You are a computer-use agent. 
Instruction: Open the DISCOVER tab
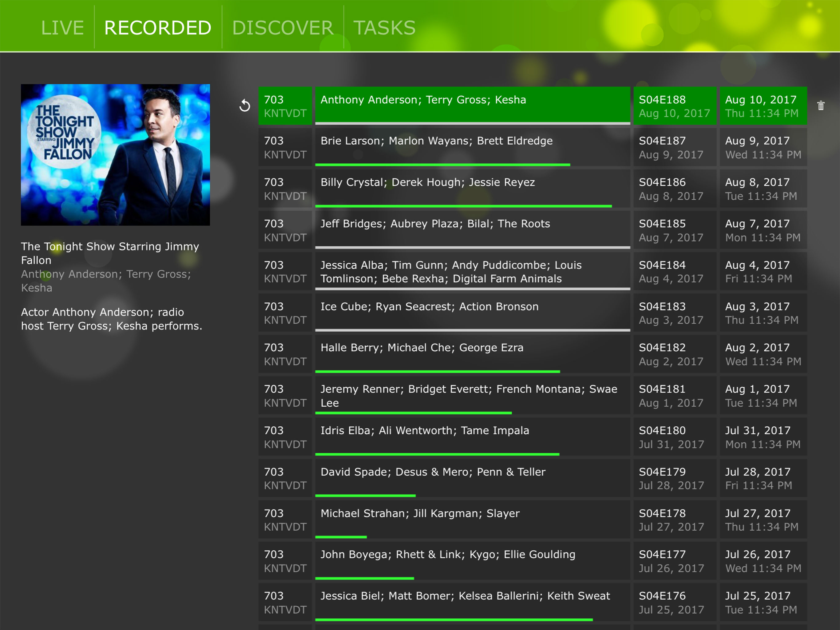[283, 28]
